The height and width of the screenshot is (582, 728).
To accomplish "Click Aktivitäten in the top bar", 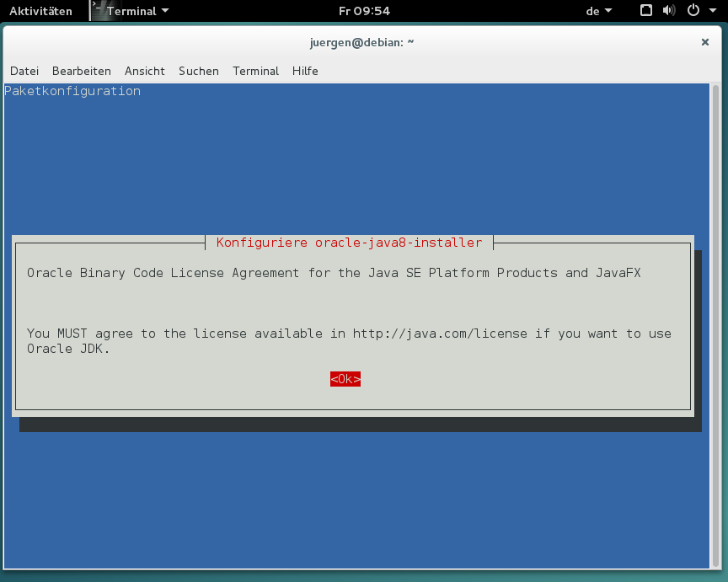I will 40,11.
